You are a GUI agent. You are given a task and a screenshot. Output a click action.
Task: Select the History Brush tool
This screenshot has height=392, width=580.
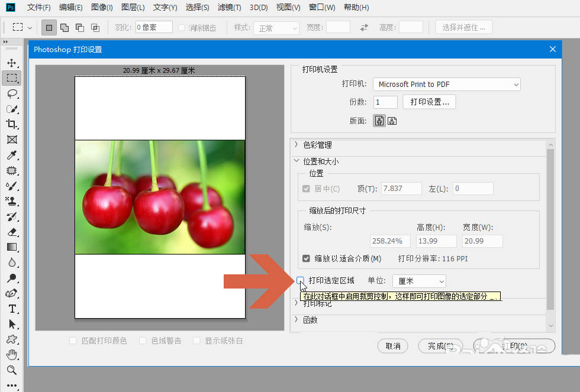click(12, 216)
